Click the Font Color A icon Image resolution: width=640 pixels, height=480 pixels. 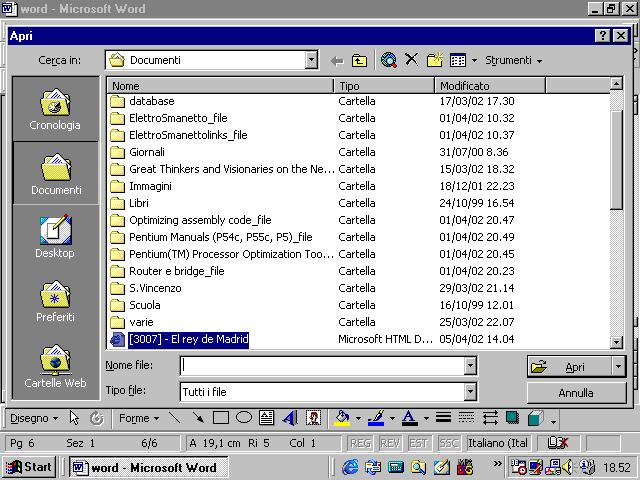[x=410, y=418]
